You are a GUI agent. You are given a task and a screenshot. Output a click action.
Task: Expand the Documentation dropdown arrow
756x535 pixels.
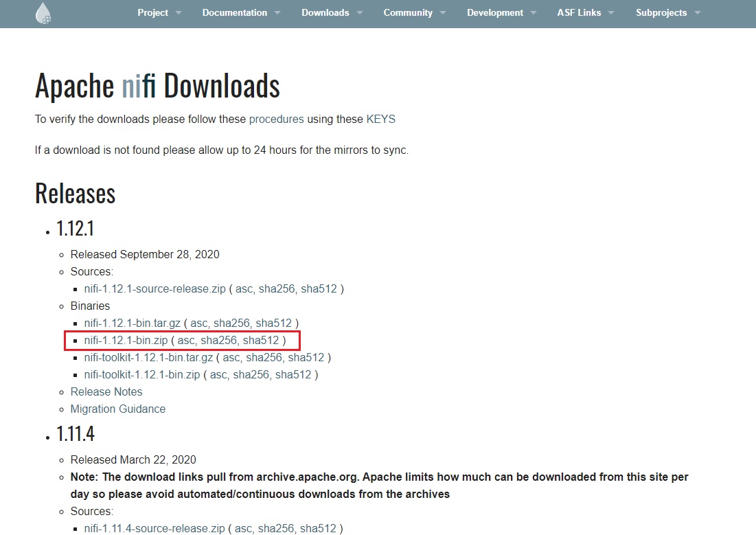(277, 13)
